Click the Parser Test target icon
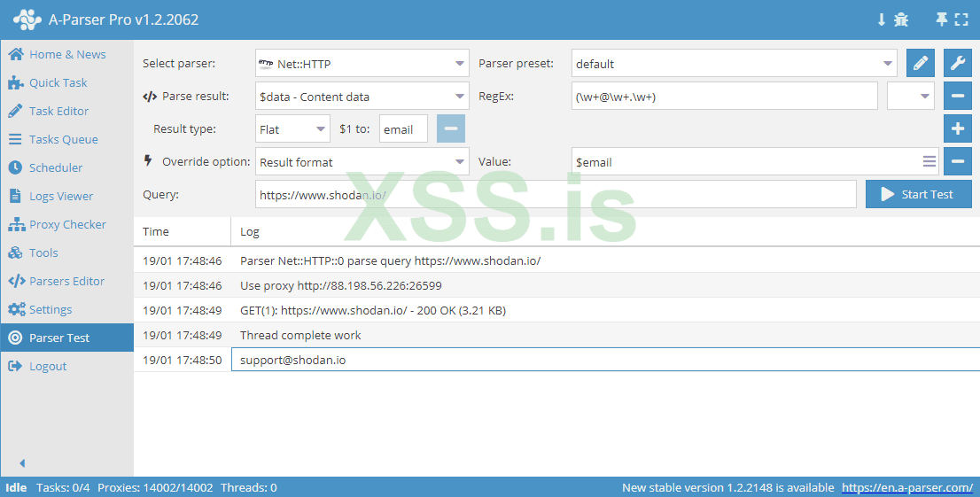Screen dimensions: 980x497 pos(16,338)
